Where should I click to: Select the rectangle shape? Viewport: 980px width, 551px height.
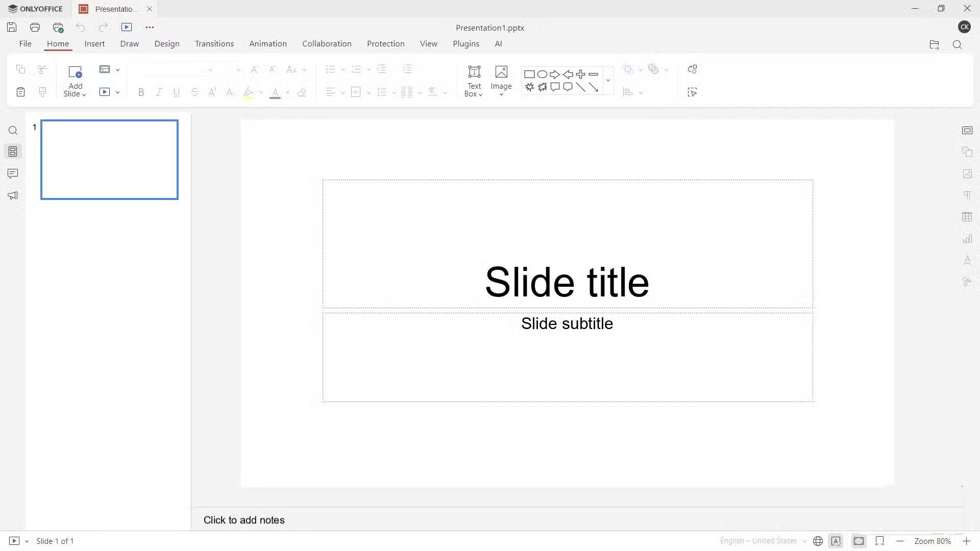point(529,74)
